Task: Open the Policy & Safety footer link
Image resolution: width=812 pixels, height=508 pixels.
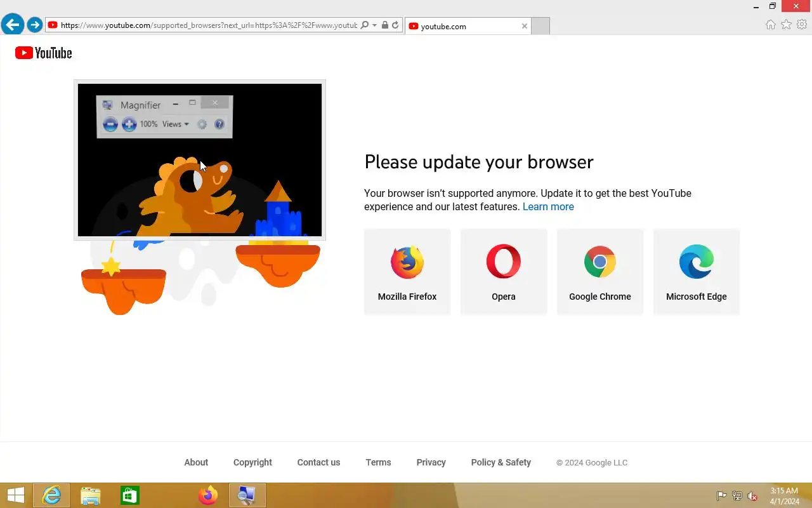Action: click(501, 462)
